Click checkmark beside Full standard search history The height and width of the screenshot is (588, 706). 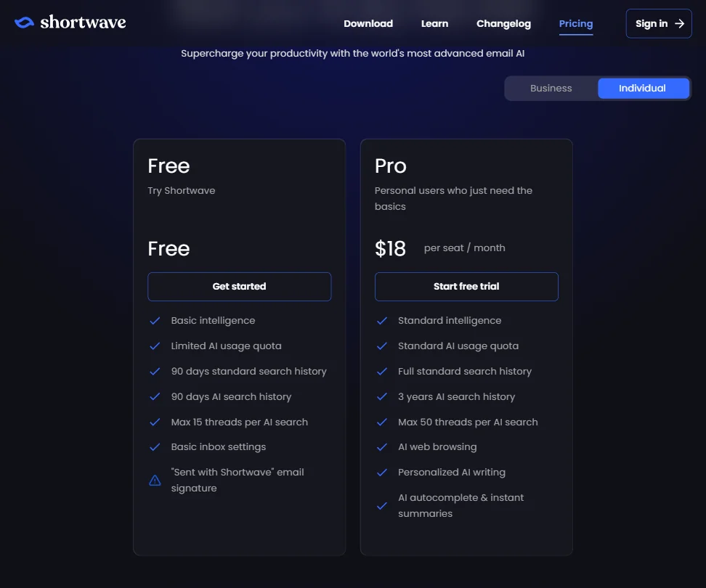tap(382, 371)
